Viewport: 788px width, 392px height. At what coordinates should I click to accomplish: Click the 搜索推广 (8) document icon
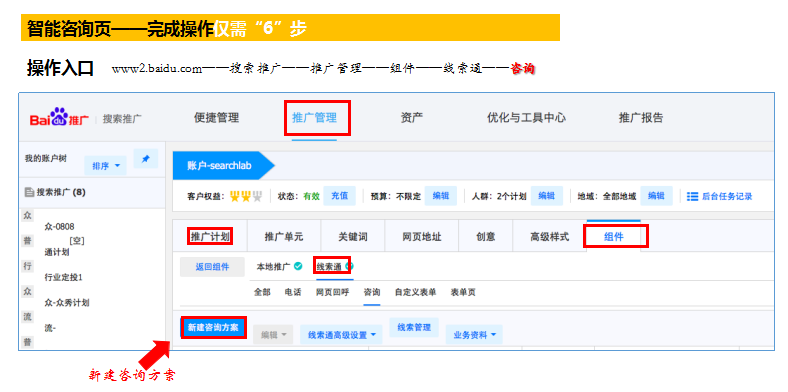coord(29,192)
